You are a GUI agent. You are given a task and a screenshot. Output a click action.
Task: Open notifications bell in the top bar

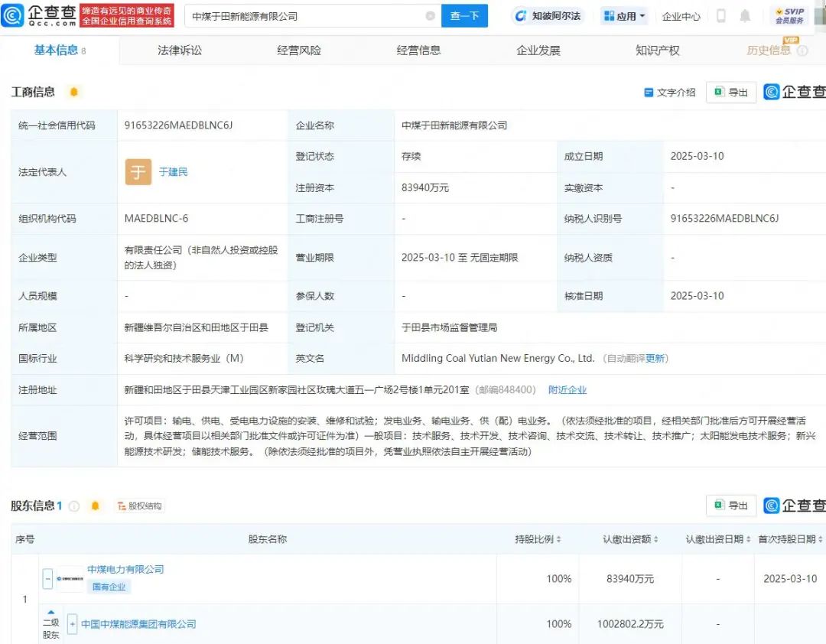point(745,16)
